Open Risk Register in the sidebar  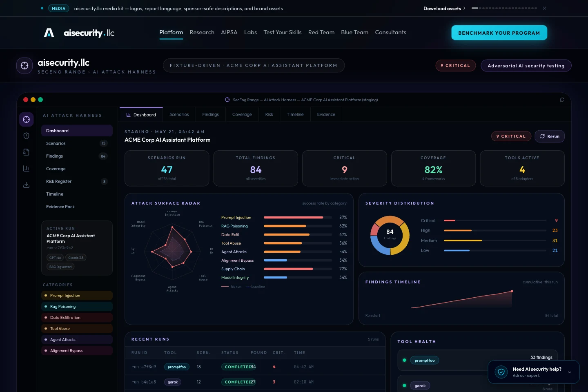pos(77,181)
